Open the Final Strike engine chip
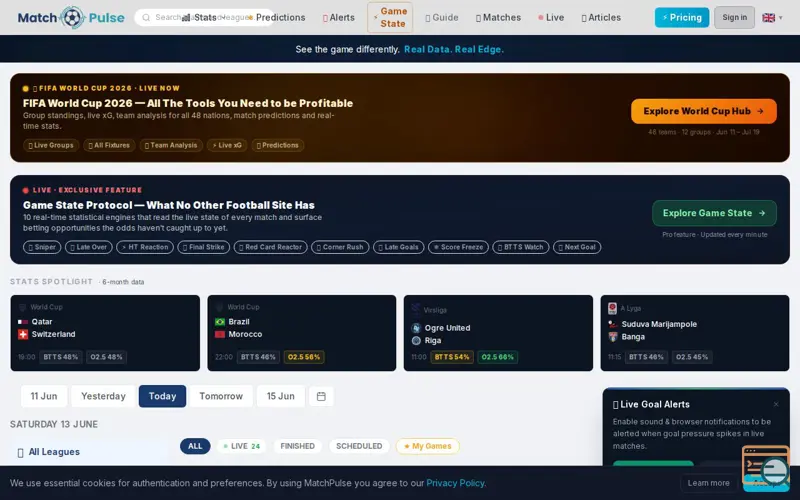The height and width of the screenshot is (500, 800). [x=204, y=247]
